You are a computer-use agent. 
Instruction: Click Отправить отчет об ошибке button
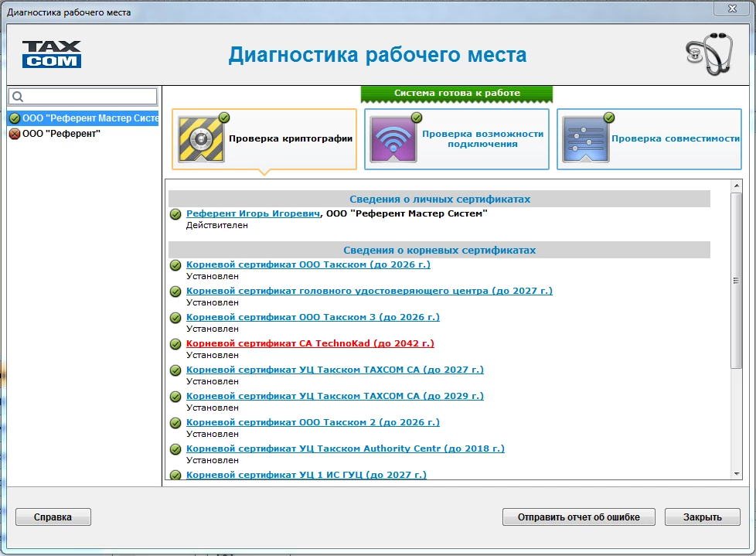click(x=578, y=517)
